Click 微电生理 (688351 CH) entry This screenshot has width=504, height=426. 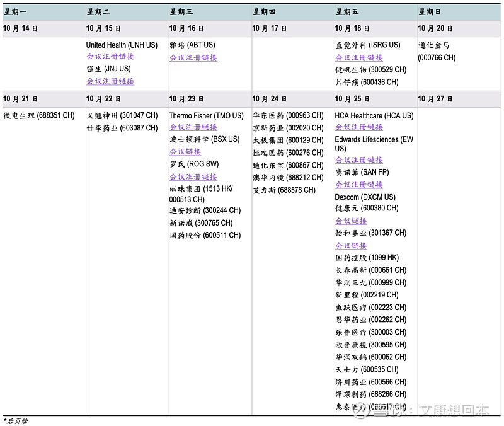[39, 115]
